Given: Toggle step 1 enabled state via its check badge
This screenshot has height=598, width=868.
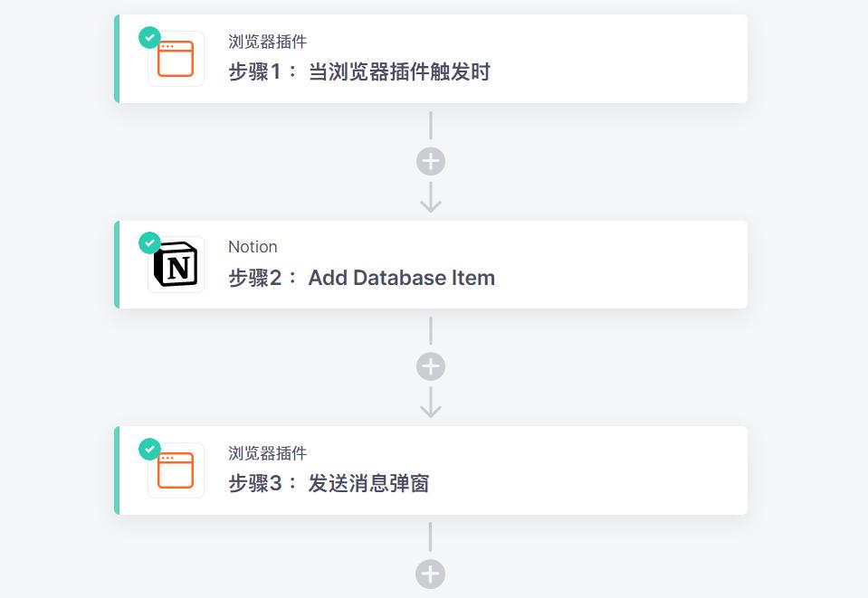Looking at the screenshot, I should (x=149, y=39).
